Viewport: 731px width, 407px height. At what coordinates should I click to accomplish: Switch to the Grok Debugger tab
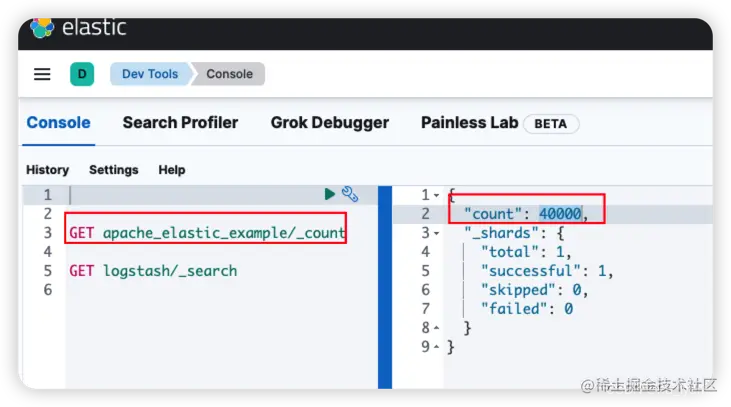(330, 123)
